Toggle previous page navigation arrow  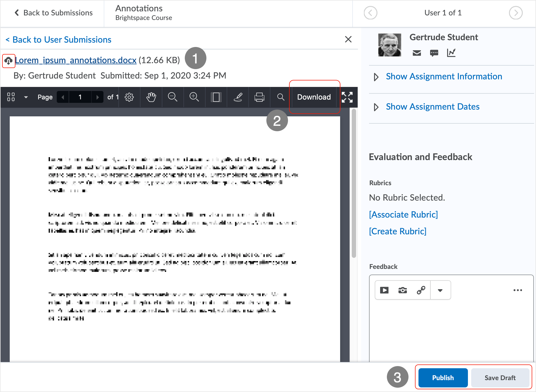tap(63, 97)
